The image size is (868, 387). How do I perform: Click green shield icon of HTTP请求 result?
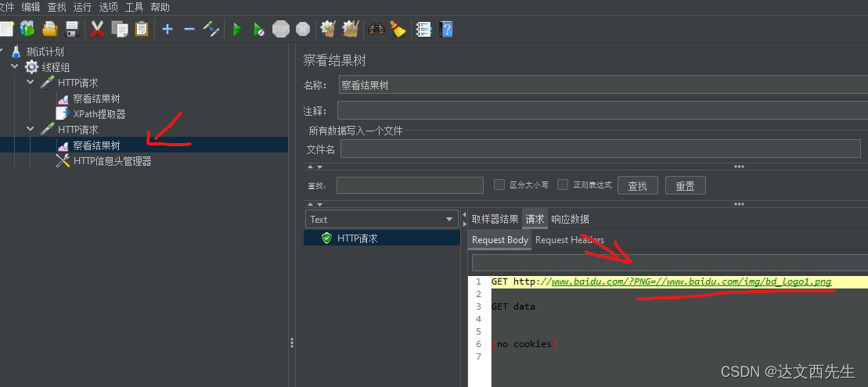pos(326,238)
